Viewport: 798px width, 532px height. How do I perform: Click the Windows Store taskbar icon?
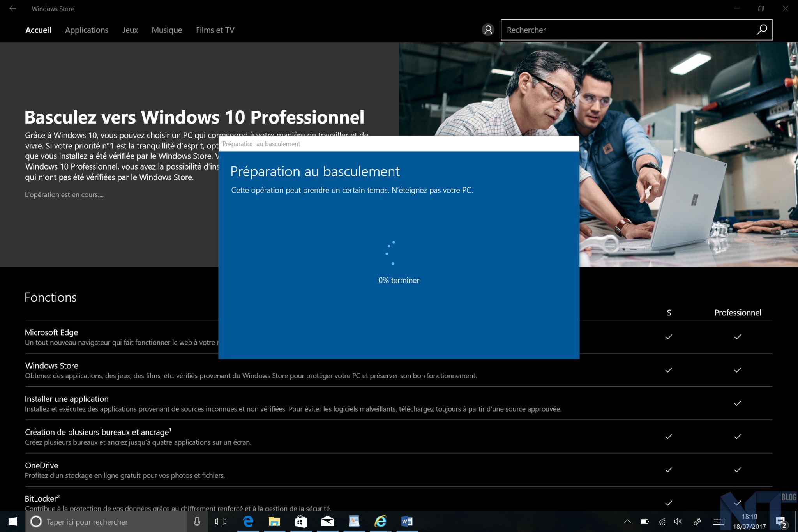pyautogui.click(x=301, y=521)
